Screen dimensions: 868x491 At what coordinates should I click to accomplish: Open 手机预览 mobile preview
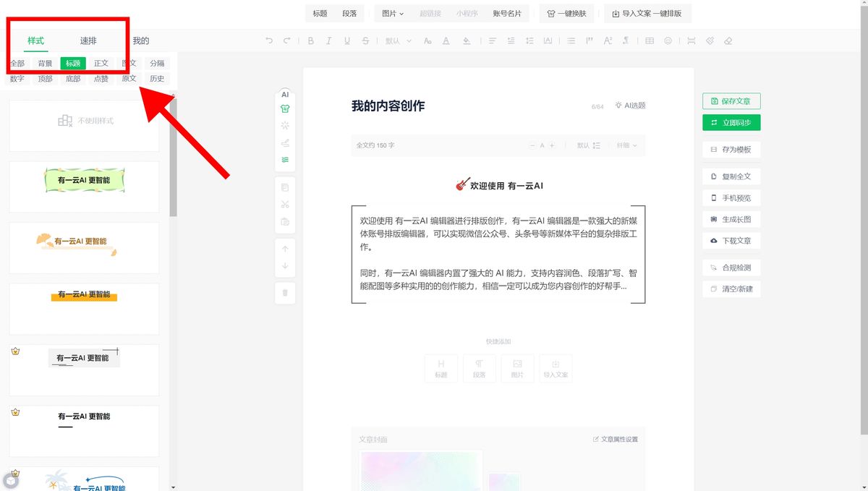[x=731, y=198]
